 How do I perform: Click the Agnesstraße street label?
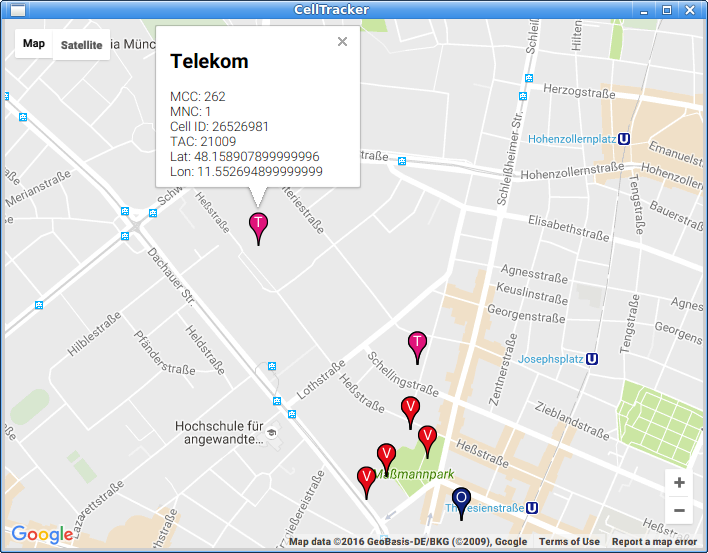534,274
